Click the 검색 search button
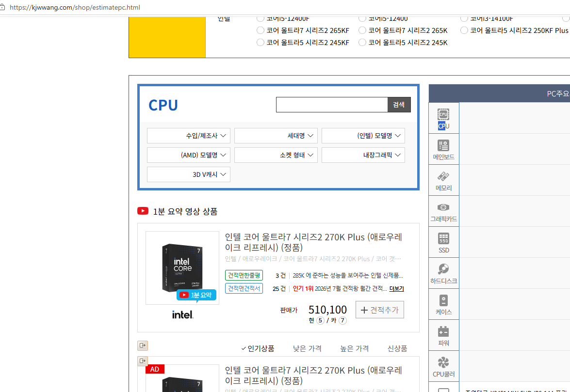 [x=399, y=105]
